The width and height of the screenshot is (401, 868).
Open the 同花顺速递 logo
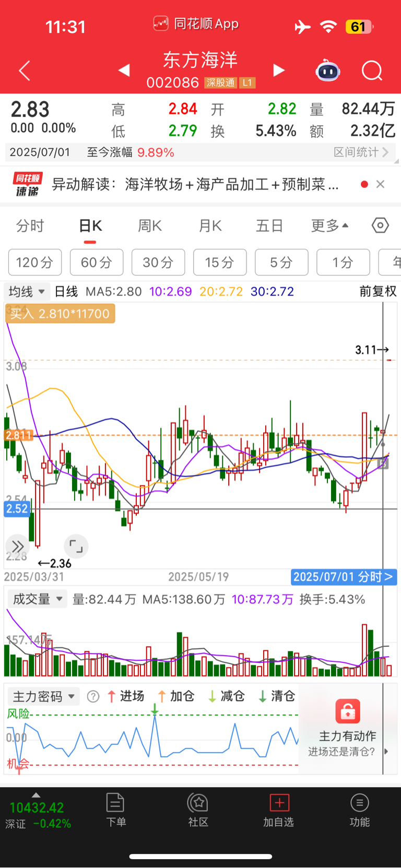[27, 185]
